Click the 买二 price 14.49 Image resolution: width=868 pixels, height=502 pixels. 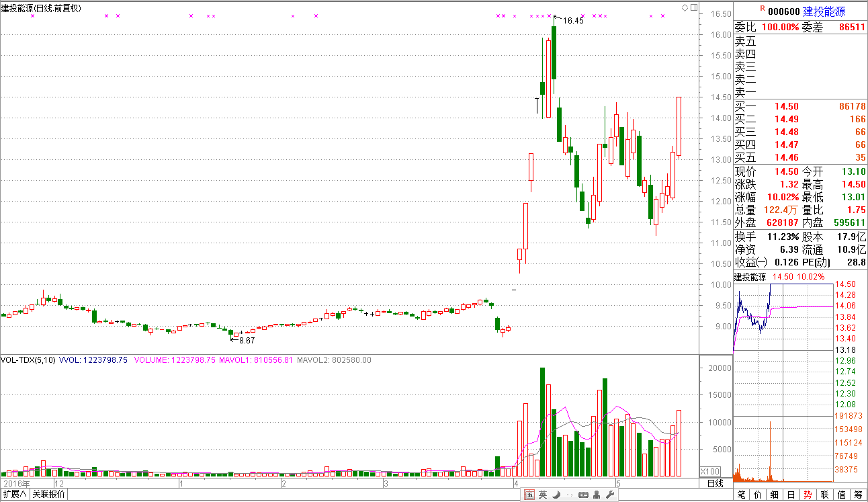(x=787, y=119)
